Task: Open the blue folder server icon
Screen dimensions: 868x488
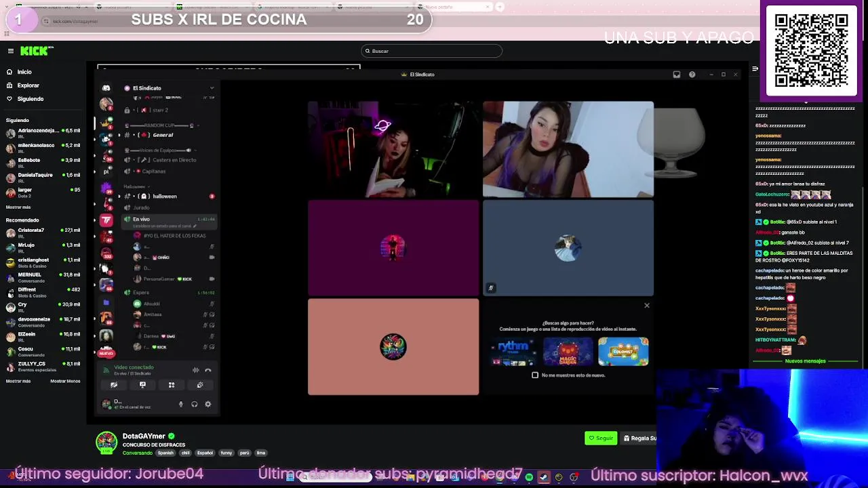Action: (106, 302)
